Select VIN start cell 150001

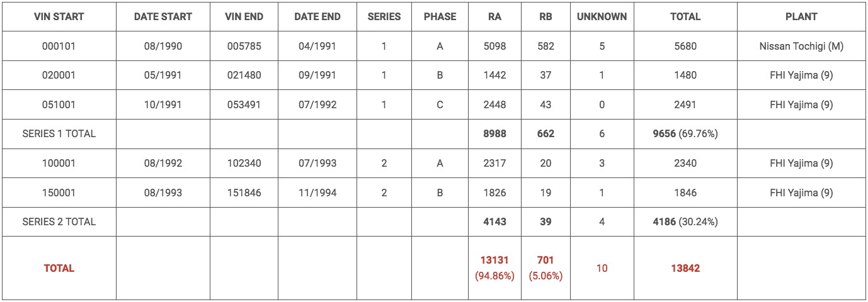59,193
